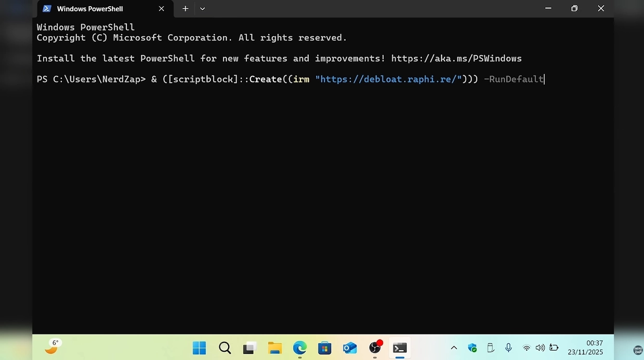Expand the new tab profile dropdown
Screen dimensions: 644x360
(202, 9)
